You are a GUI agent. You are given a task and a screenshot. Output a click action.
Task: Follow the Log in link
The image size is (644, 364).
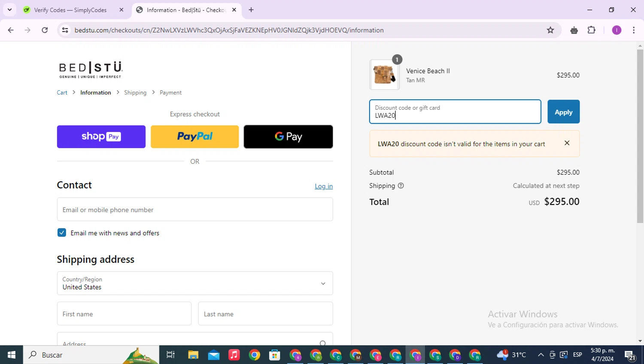point(324,186)
